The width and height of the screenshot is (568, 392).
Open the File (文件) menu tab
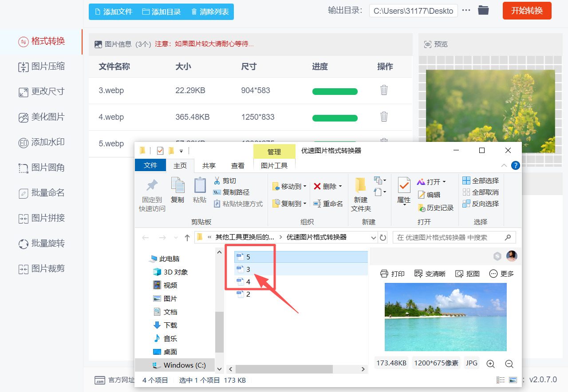click(x=150, y=165)
